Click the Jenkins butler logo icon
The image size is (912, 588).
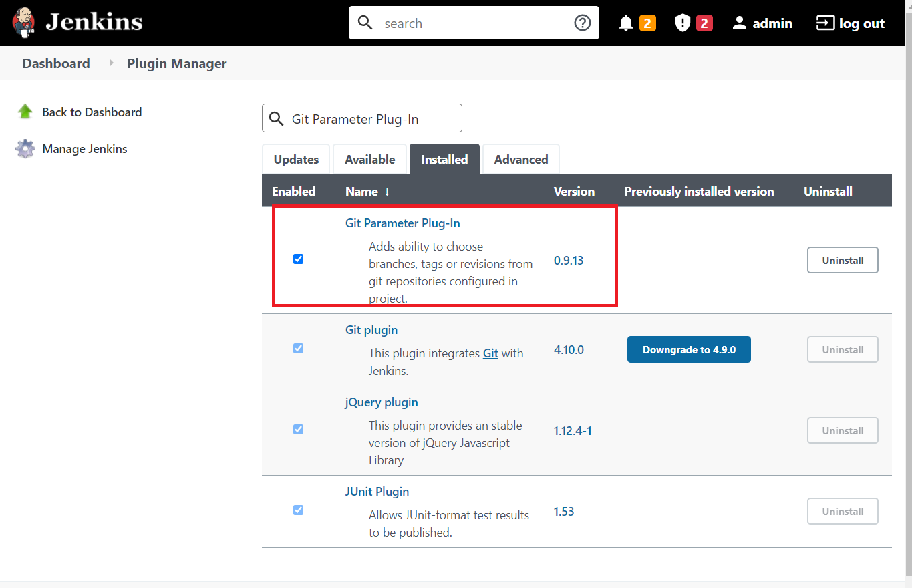(x=24, y=23)
